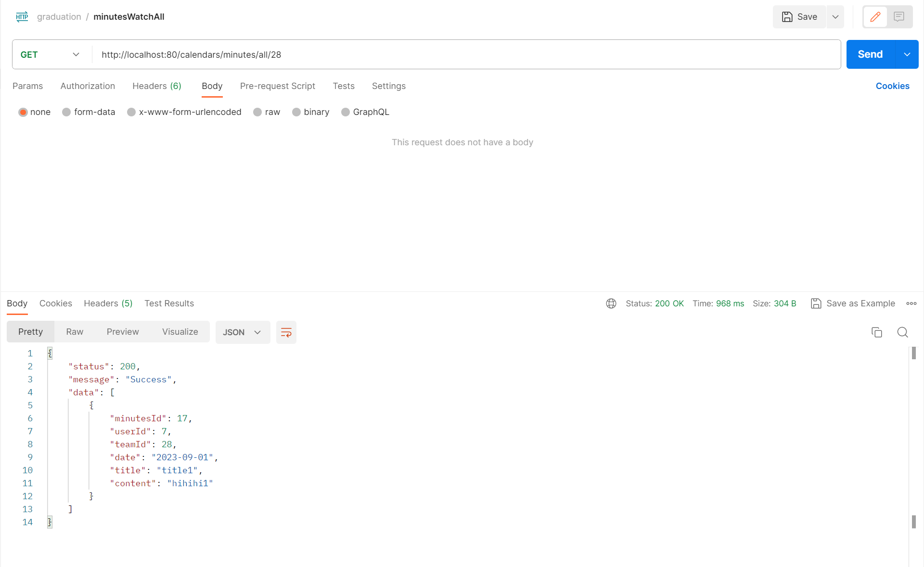Click the "status": 200 line
Image resolution: width=924 pixels, height=567 pixels.
pyautogui.click(x=104, y=366)
